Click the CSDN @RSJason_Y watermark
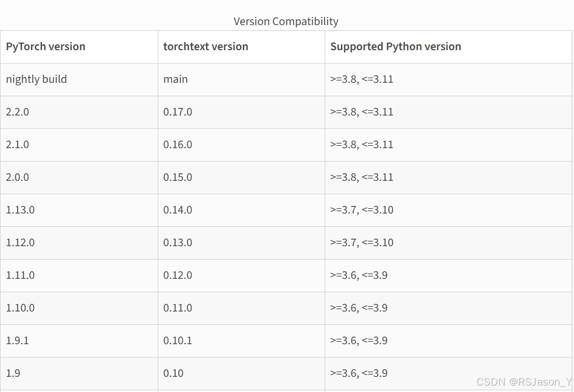 tap(524, 382)
